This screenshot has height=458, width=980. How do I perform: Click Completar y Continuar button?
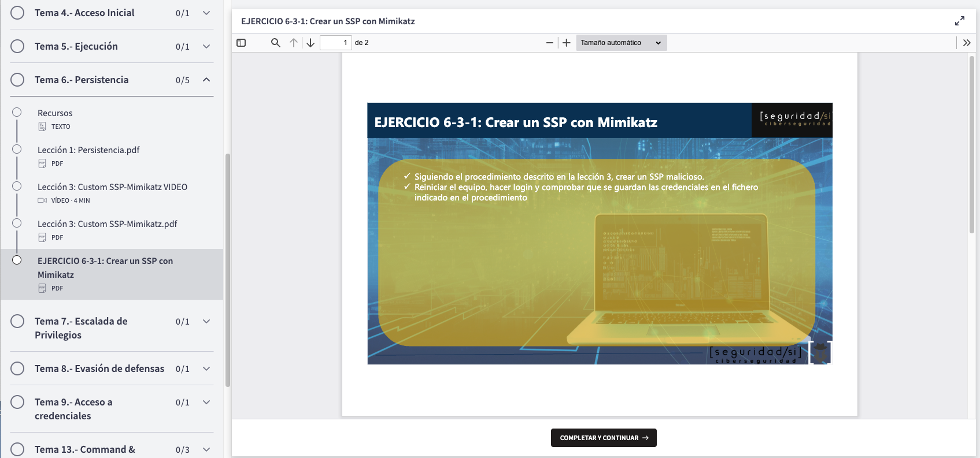tap(604, 438)
